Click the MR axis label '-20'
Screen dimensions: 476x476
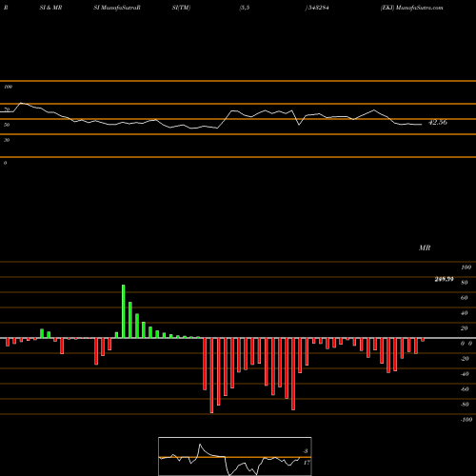pos(465,359)
